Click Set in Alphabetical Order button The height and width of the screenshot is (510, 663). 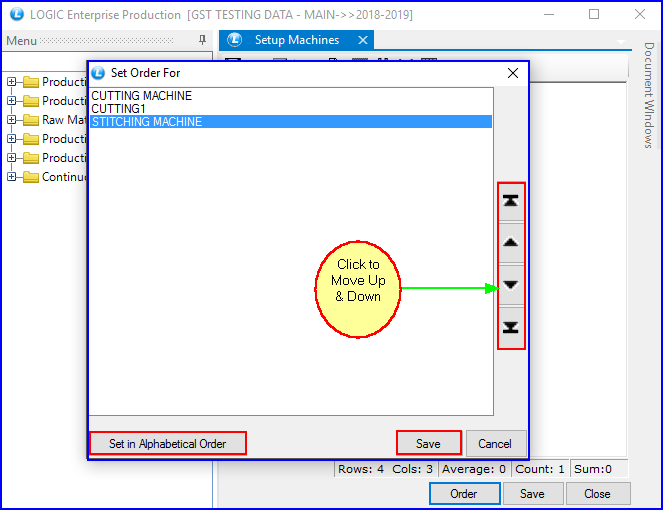pyautogui.click(x=167, y=443)
